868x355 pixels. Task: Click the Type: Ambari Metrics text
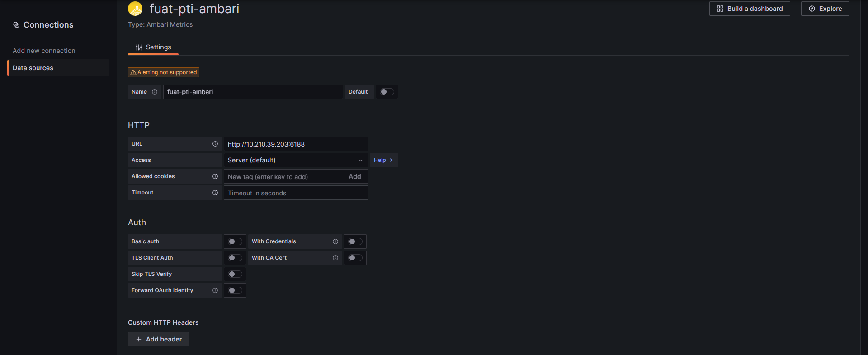(x=160, y=24)
